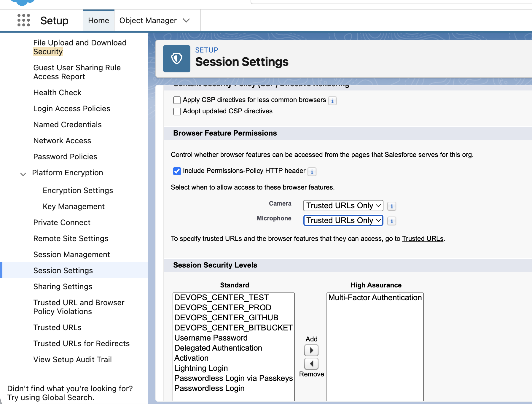Select Passwordless Login via Passkeys option
This screenshot has width=532, height=404.
pos(233,378)
